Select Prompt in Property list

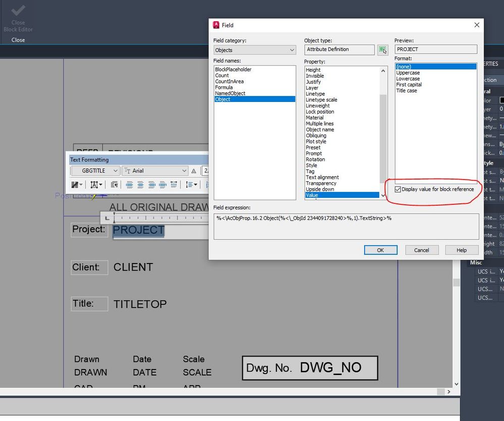click(314, 153)
